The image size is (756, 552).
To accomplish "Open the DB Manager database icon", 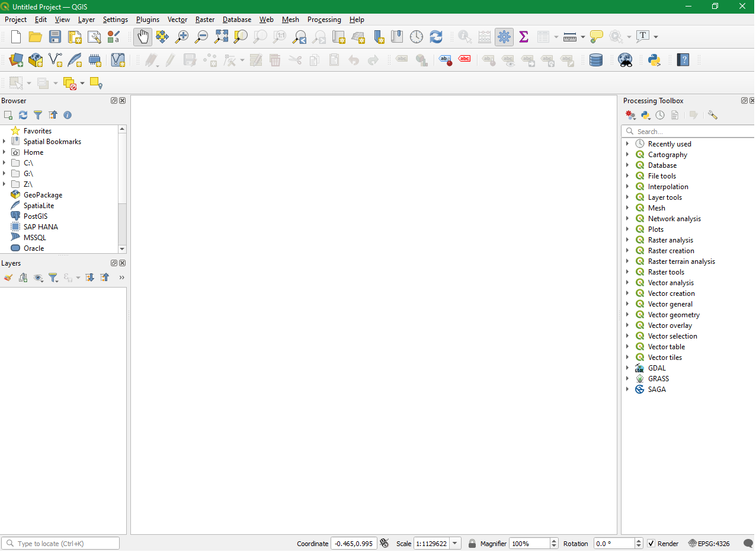I will click(x=596, y=60).
